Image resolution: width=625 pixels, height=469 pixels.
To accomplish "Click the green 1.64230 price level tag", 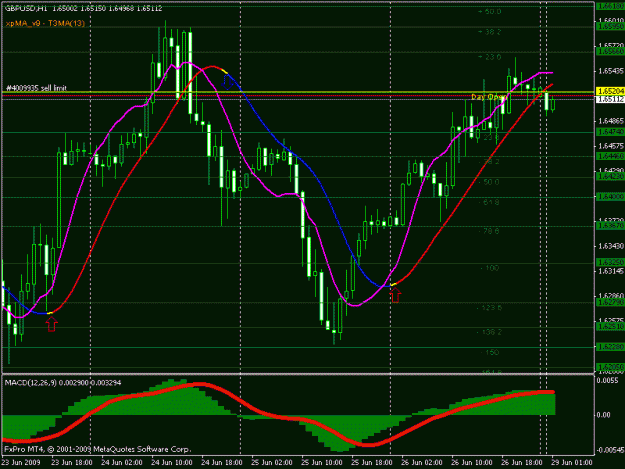I will click(x=610, y=177).
